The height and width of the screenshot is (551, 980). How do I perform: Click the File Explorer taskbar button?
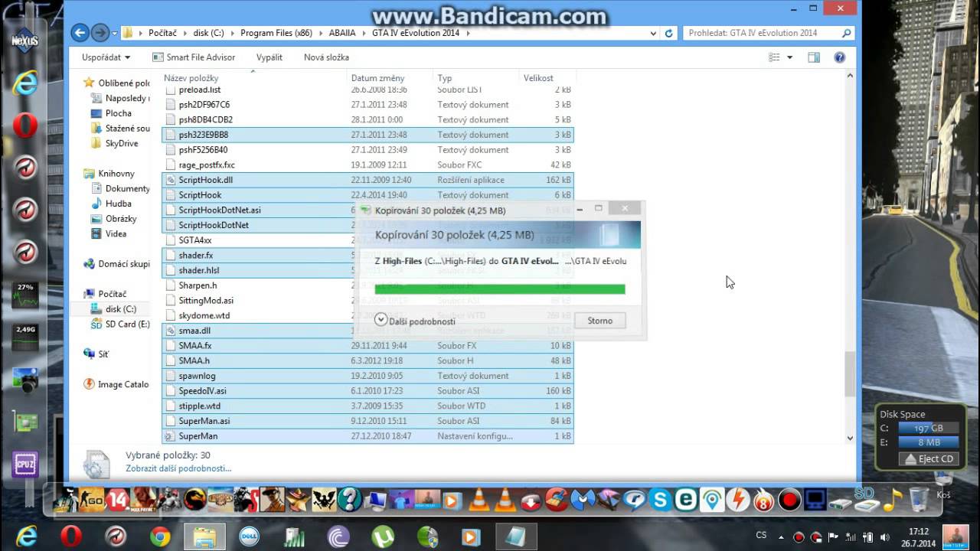(204, 536)
